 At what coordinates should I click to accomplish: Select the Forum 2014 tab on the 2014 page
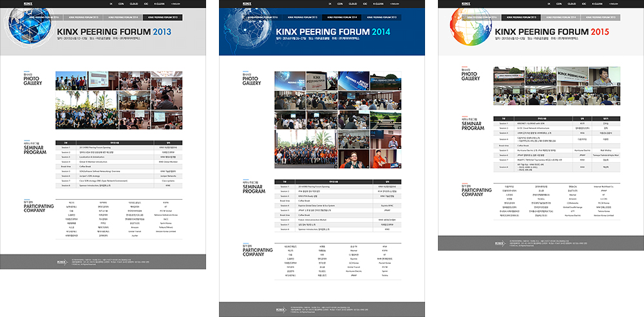click(x=342, y=17)
